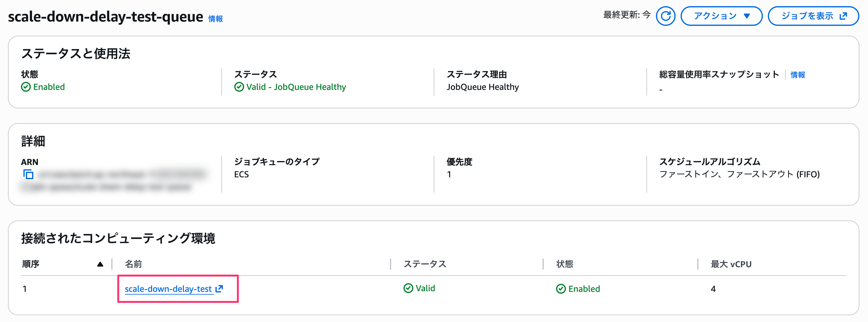The width and height of the screenshot is (868, 322).
Task: Click external link icon inside ジョブを表示 button
Action: 843,15
